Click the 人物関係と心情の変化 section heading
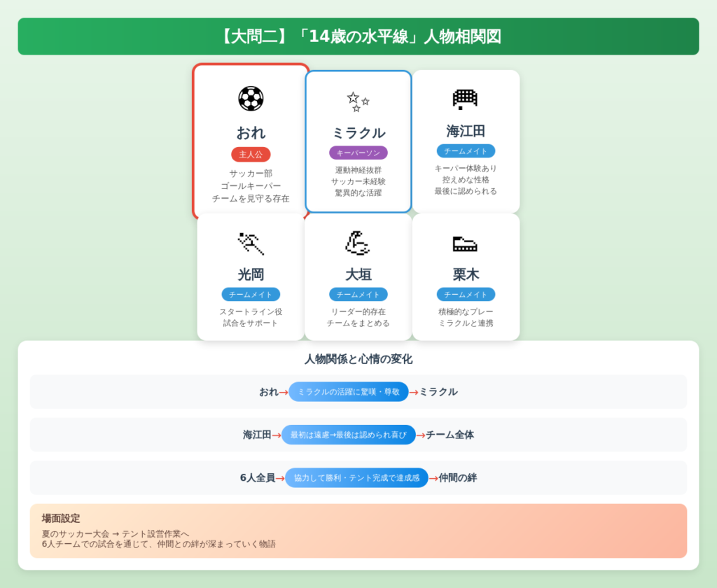 [x=358, y=359]
